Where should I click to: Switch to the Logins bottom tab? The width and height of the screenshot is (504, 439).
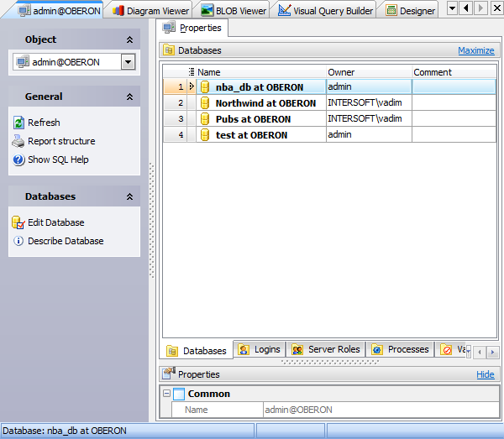[x=259, y=350]
